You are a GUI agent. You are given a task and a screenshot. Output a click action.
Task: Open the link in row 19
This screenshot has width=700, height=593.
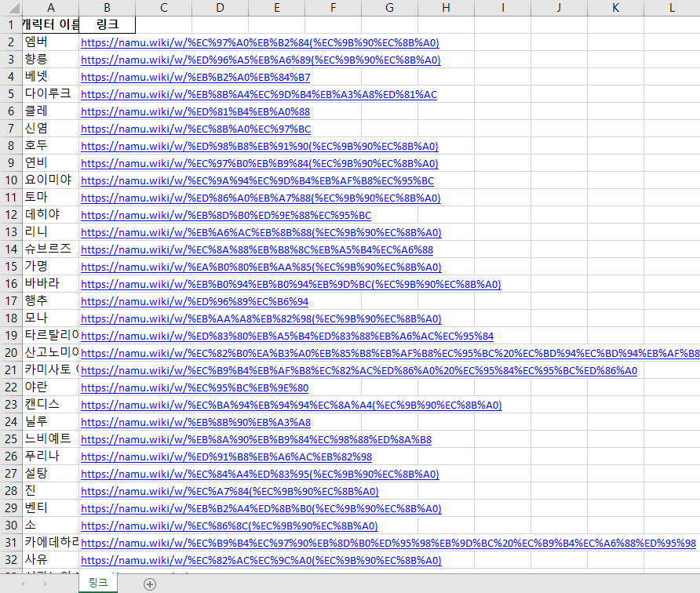[x=287, y=336]
